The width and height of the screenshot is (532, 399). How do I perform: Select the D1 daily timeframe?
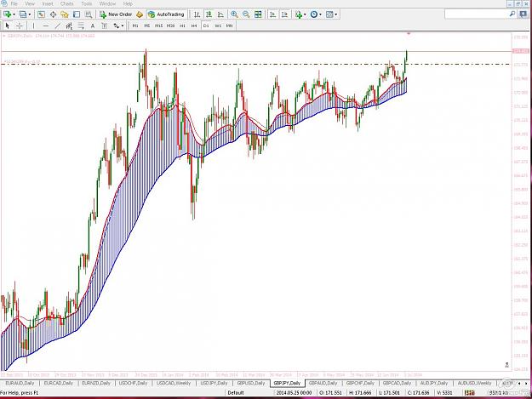click(206, 26)
